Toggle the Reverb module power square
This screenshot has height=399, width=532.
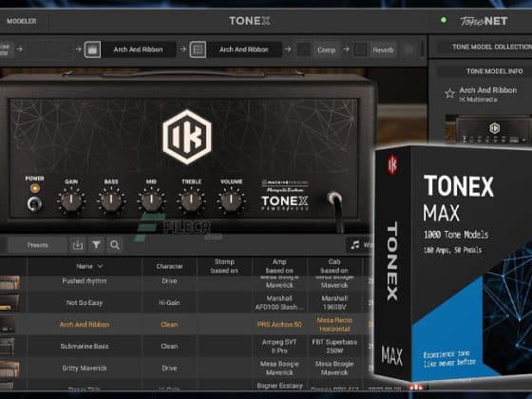pos(360,49)
